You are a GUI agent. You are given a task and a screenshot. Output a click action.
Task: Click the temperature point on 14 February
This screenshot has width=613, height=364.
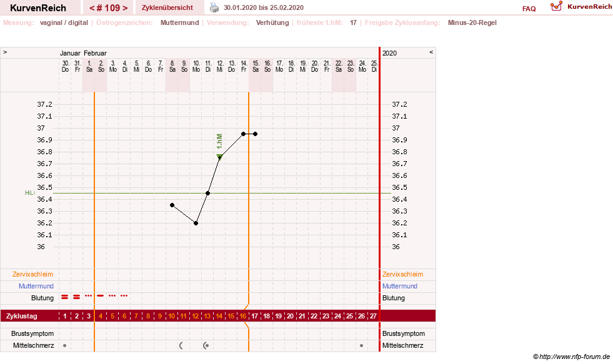pos(244,134)
